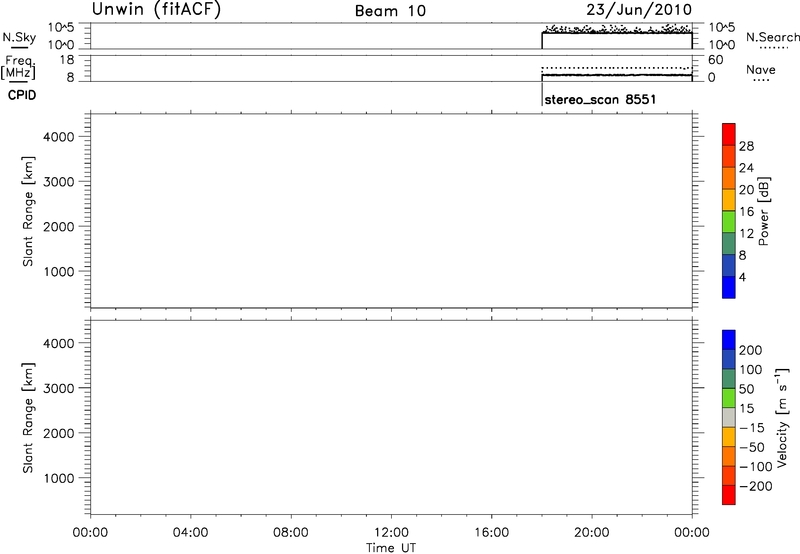Image resolution: width=800 pixels, height=554 pixels.
Task: Click the 'Freq. [MHz]' axis label
Action: (x=18, y=68)
